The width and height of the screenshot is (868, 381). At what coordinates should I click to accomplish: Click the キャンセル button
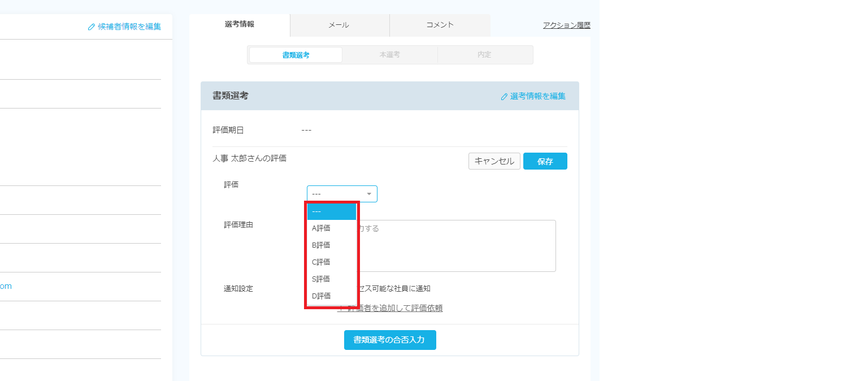coord(494,161)
